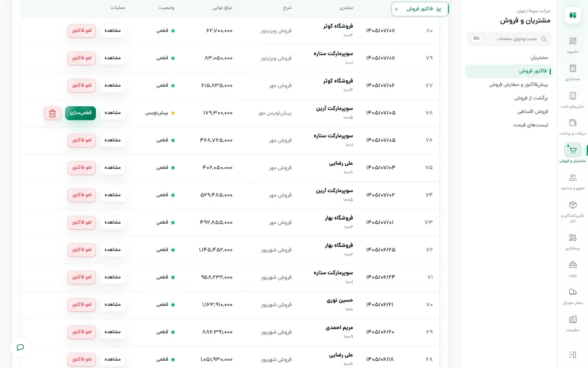Click لغو فاکتور for invoice 72
This screenshot has height=368, width=588.
pos(82,250)
